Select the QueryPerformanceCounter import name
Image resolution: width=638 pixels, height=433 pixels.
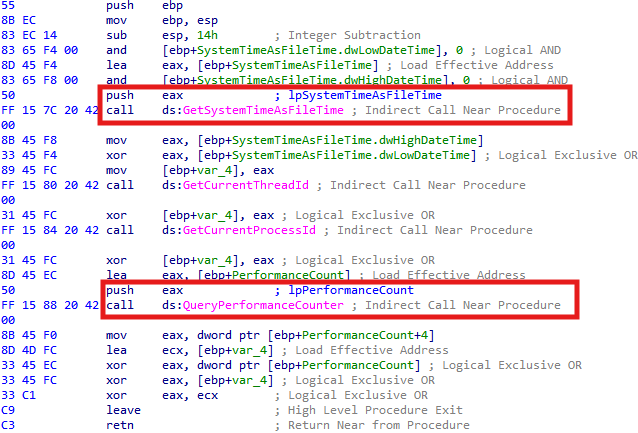point(263,305)
